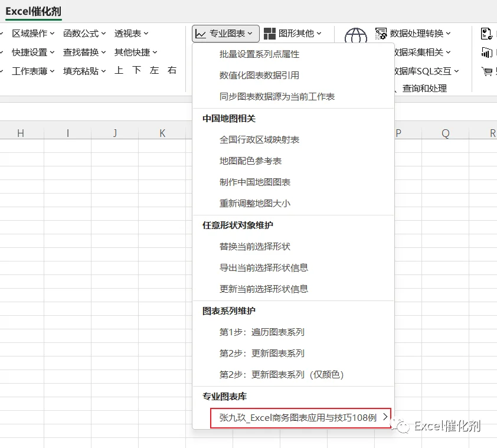Select column Q header
The width and height of the screenshot is (497, 448).
(445, 133)
